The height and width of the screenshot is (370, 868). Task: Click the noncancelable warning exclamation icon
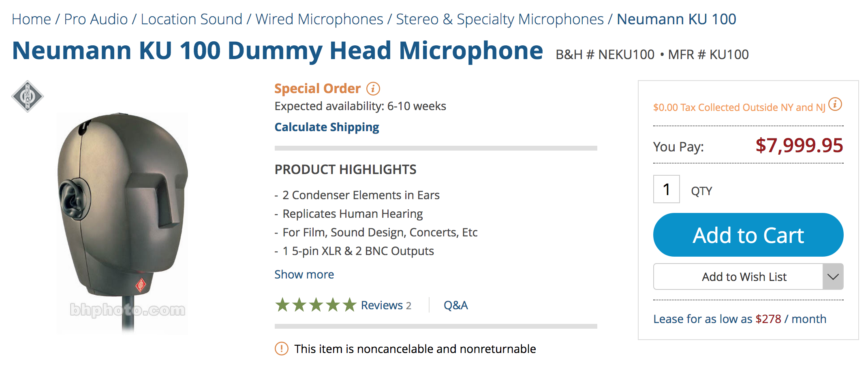coord(281,349)
